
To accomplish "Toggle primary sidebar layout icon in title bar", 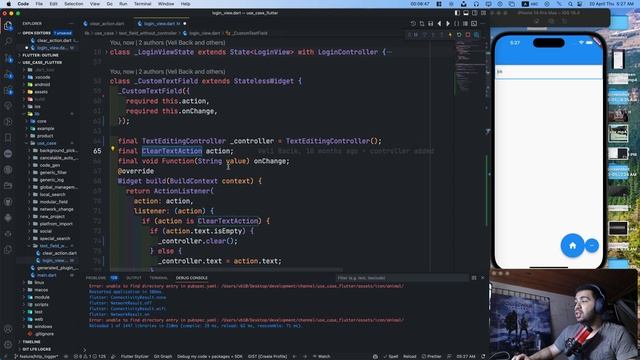I will [x=457, y=13].
